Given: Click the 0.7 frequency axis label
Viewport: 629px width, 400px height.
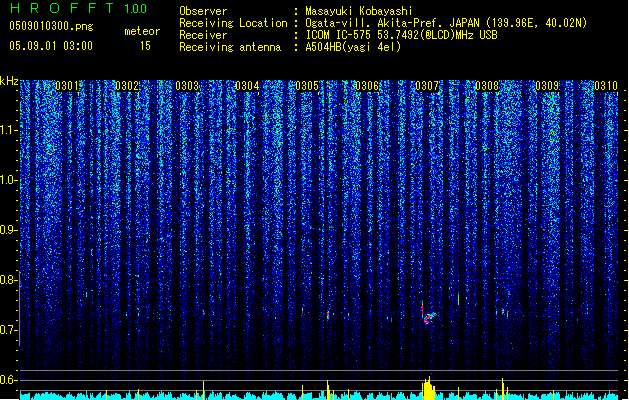Looking at the screenshot, I should (9, 330).
